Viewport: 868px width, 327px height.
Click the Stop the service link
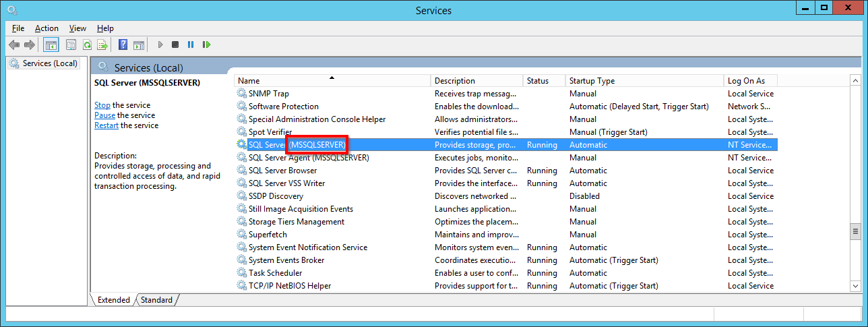coord(102,105)
